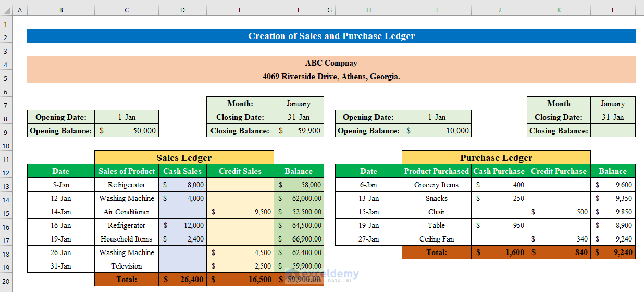This screenshot has width=644, height=292.
Task: Select the 'Cash Sales' header cell
Action: click(x=182, y=171)
